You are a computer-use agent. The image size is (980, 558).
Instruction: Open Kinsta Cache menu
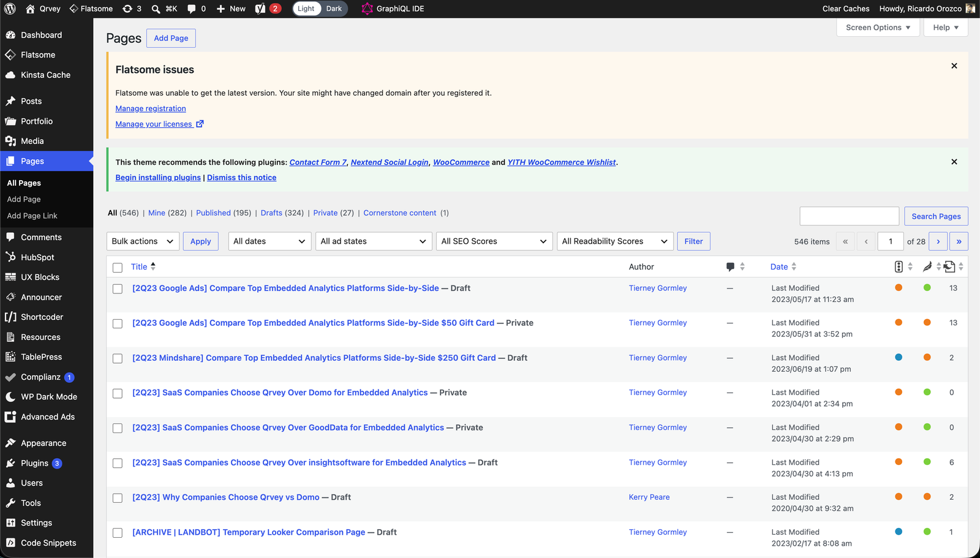[47, 75]
